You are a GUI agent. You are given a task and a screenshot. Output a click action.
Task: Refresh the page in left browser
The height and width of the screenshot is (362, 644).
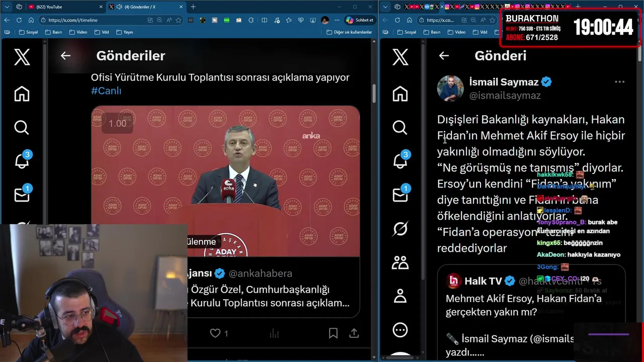pyautogui.click(x=19, y=20)
